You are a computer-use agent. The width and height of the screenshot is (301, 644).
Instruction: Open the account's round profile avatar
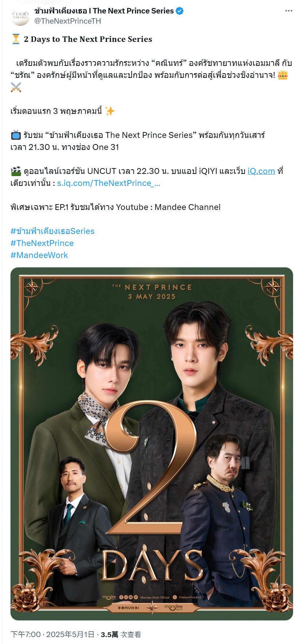20,16
